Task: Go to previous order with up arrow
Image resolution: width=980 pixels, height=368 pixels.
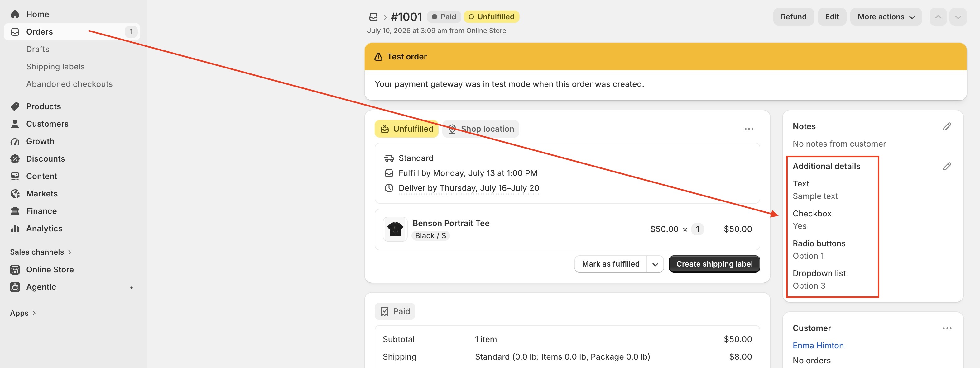Action: 938,17
